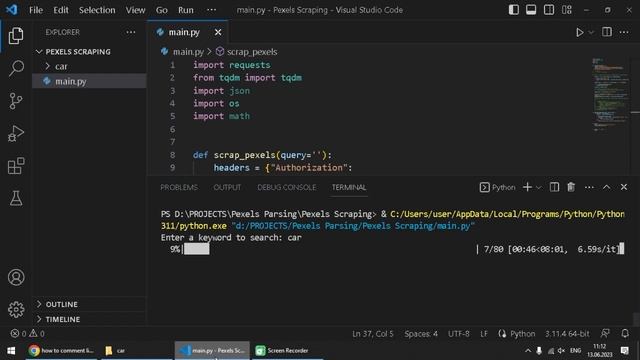Open the Extensions view
The height and width of the screenshot is (360, 640).
pos(16,166)
